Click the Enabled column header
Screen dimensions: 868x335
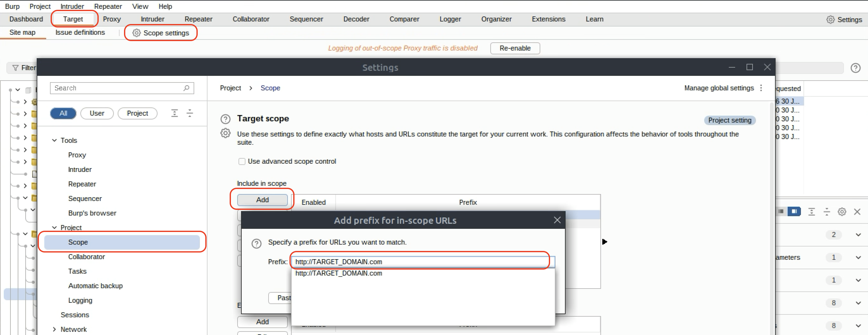point(313,202)
